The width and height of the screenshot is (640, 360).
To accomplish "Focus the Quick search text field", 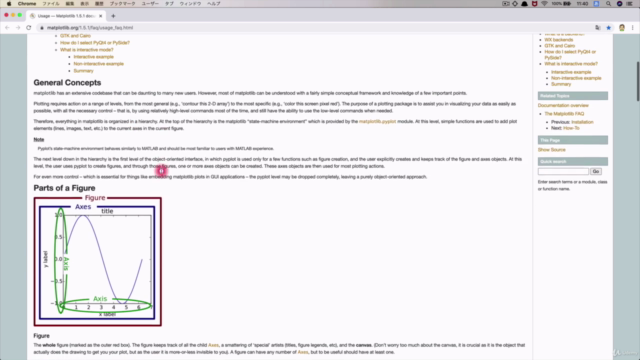I will click(563, 171).
